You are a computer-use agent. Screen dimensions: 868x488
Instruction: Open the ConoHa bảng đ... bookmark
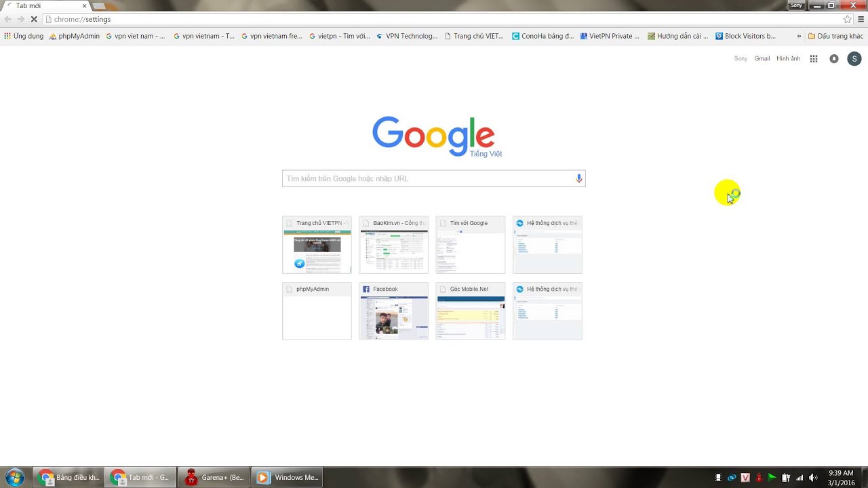pos(542,36)
